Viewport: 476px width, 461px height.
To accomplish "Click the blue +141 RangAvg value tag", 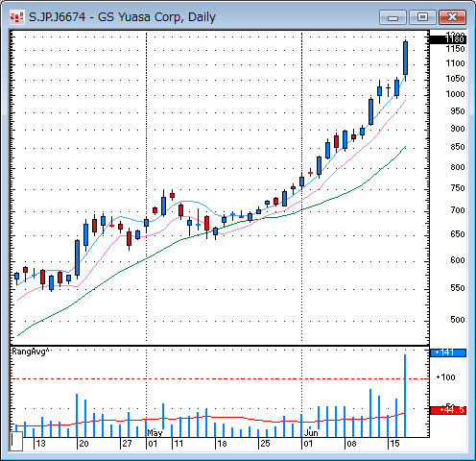I will click(x=448, y=352).
